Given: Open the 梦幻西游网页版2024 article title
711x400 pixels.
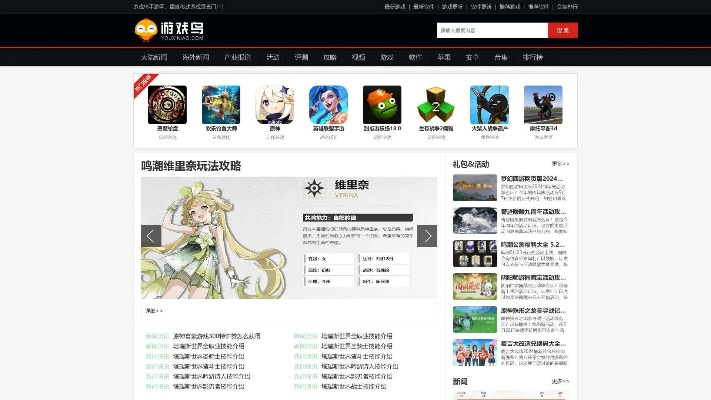Looking at the screenshot, I should pos(532,178).
